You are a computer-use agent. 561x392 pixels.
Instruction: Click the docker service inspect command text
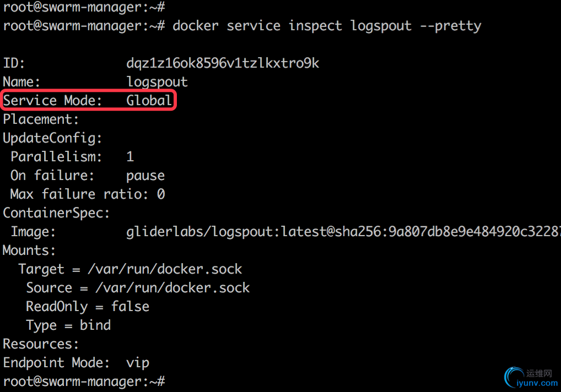[x=327, y=26]
